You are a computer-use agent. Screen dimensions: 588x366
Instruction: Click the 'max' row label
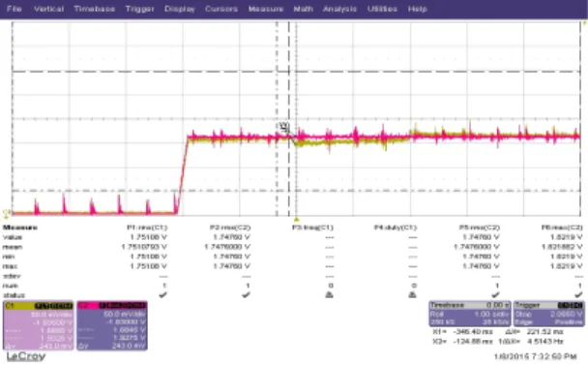(x=10, y=266)
